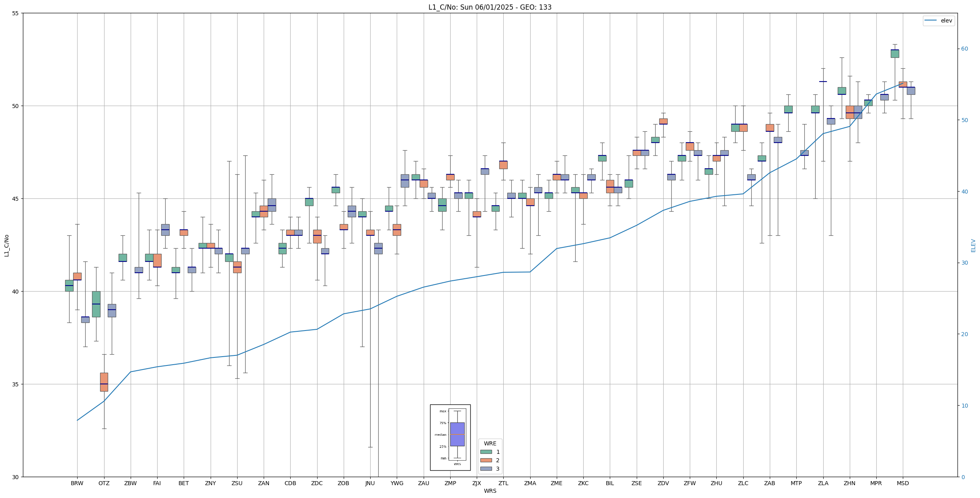Click the L1_C/No y-axis label
The width and height of the screenshot is (980, 498).
pyautogui.click(x=6, y=245)
